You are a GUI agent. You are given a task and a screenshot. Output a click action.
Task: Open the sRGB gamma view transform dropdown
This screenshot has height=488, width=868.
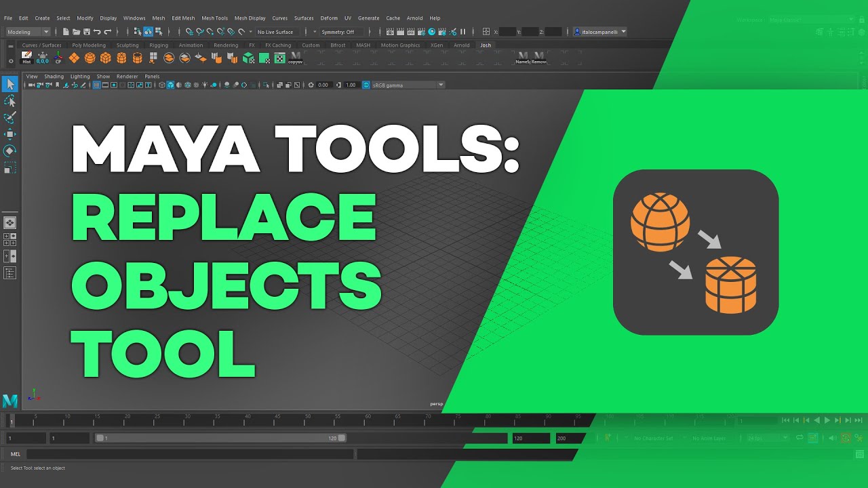(x=408, y=85)
